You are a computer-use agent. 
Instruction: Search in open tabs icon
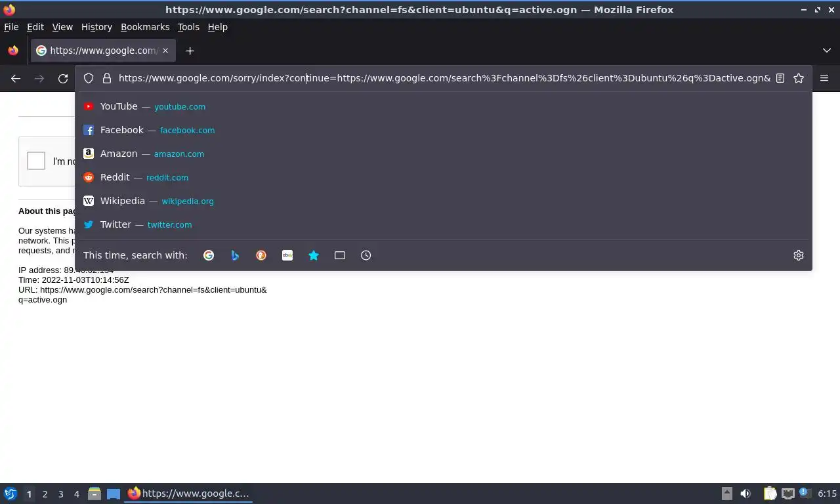(340, 255)
